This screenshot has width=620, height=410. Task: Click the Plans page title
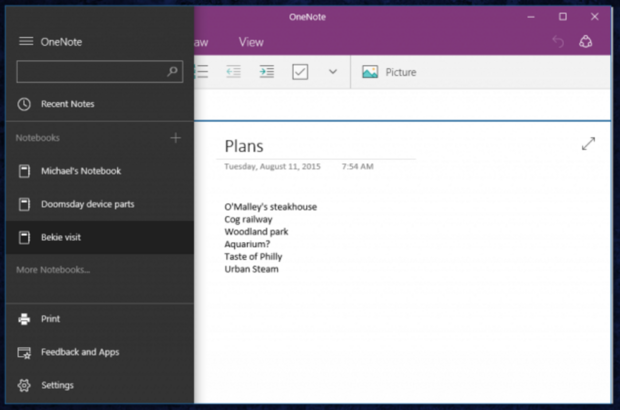[x=245, y=146]
